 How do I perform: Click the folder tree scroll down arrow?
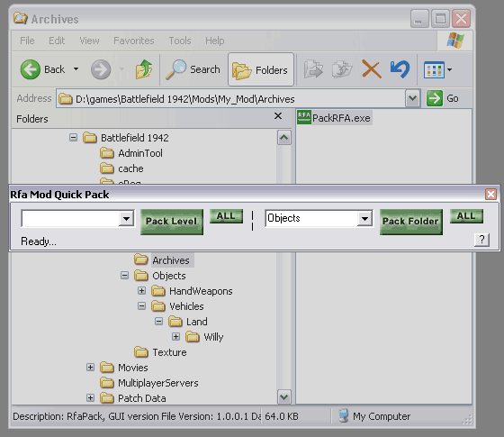coord(284,397)
